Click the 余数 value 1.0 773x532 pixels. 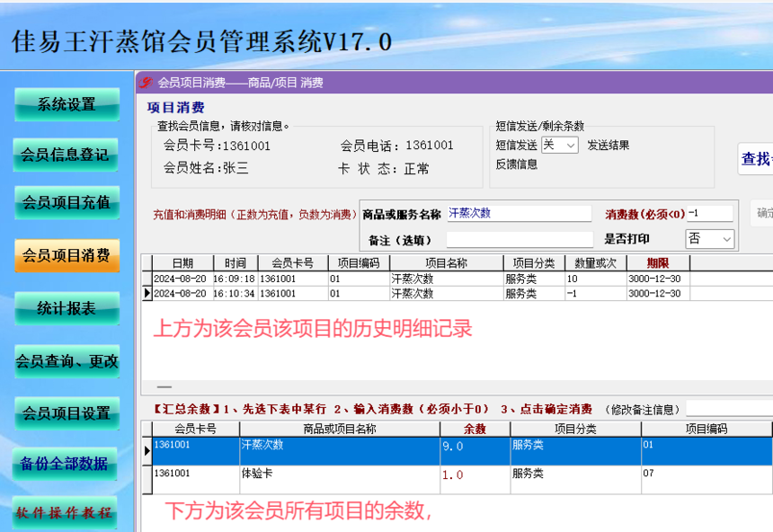point(452,474)
